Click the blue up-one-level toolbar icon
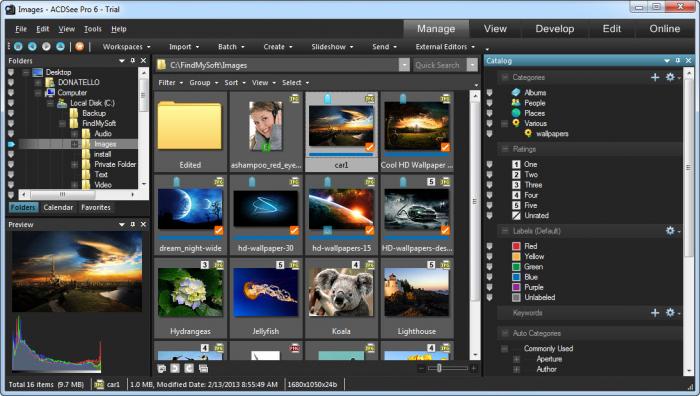This screenshot has height=396, width=700. tap(61, 46)
